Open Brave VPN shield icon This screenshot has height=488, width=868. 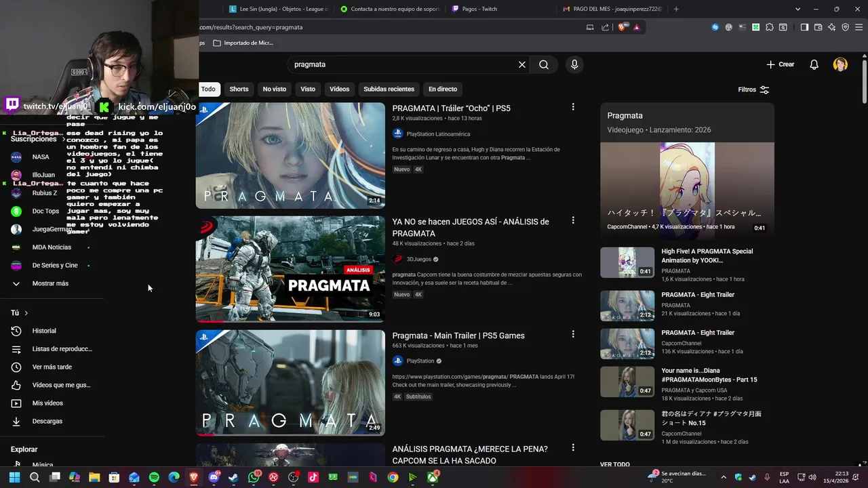pos(846,27)
